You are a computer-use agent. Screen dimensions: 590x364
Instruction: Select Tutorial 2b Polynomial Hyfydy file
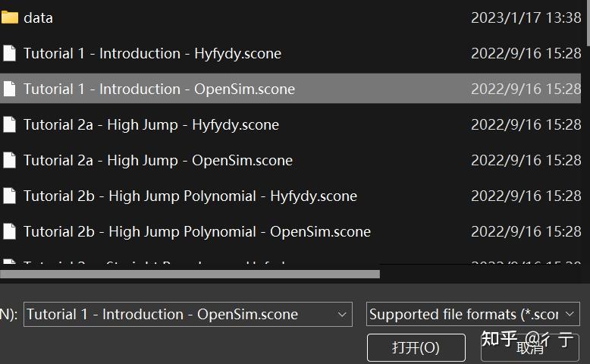pos(190,196)
